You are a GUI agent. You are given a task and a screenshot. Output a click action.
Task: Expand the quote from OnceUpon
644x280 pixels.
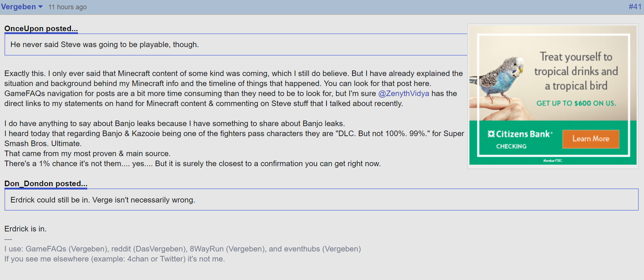tap(41, 29)
